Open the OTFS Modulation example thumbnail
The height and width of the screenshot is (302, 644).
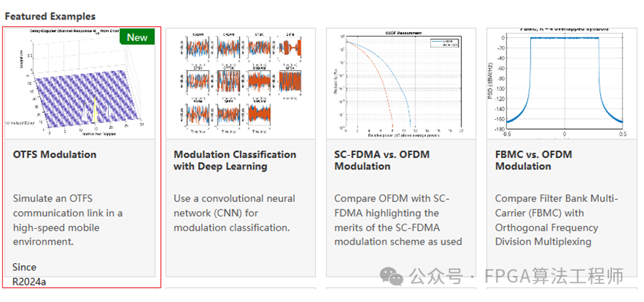[x=80, y=84]
